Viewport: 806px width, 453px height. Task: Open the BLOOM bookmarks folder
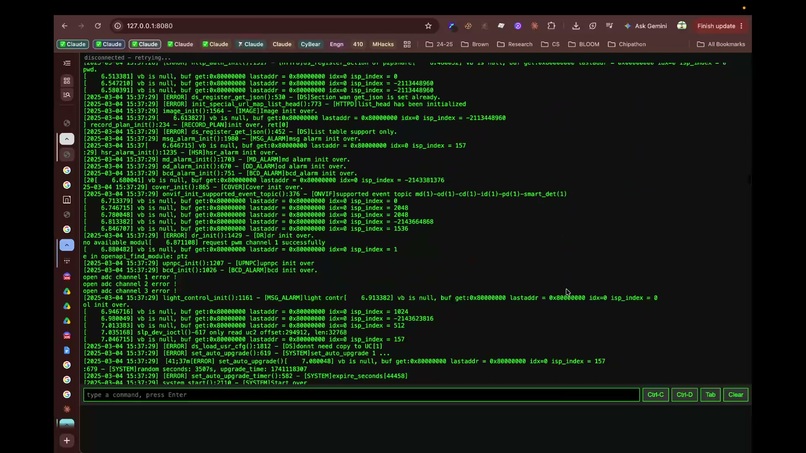coord(583,44)
